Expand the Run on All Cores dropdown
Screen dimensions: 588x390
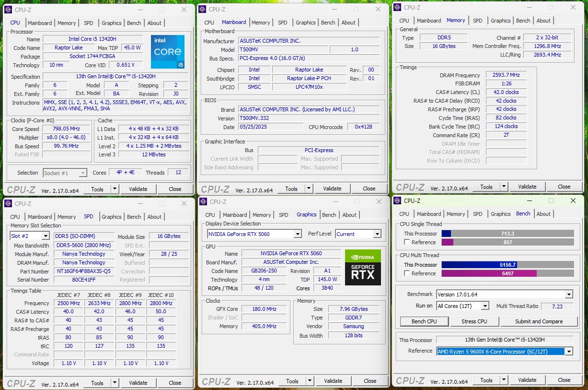(485, 306)
